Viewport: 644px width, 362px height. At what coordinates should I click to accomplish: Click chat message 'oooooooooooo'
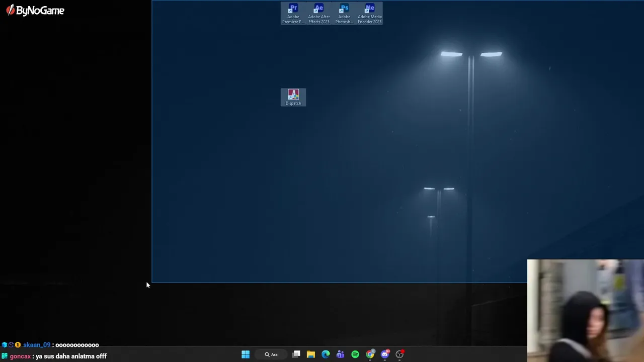coord(77,345)
